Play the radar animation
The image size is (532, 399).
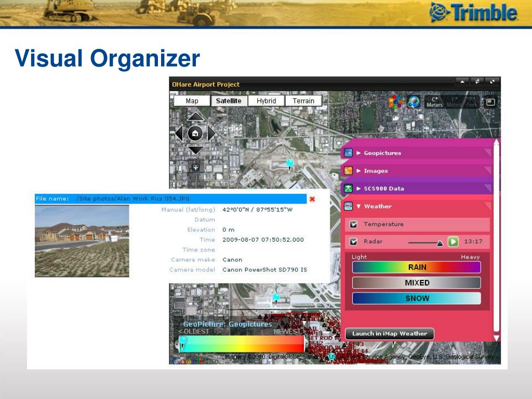pyautogui.click(x=453, y=242)
